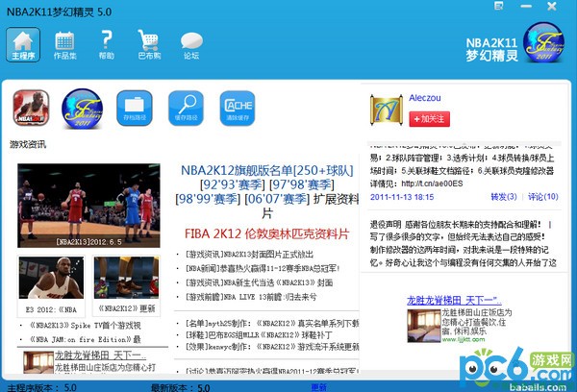Open [06'07'赛季] roster link
577x392 pixels.
277,199
